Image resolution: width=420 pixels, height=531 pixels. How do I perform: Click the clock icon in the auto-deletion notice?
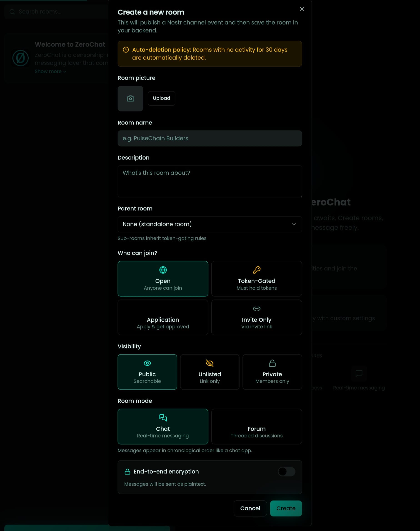tap(126, 50)
